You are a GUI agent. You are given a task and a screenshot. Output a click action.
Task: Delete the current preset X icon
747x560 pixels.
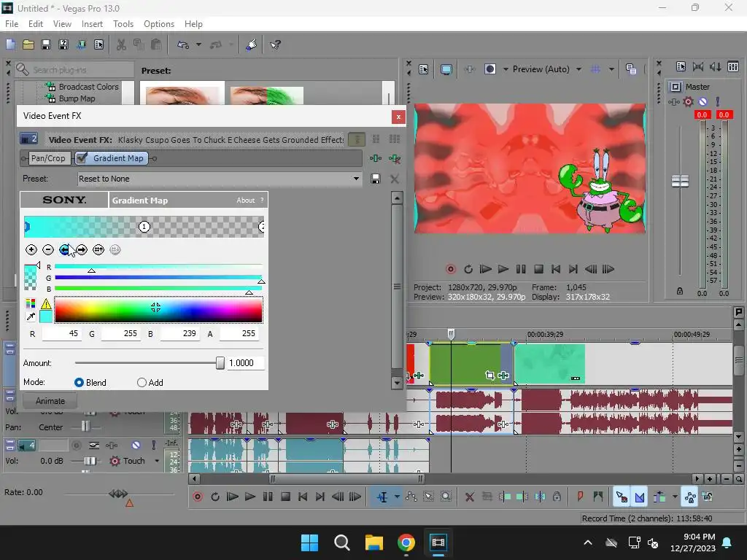(x=395, y=179)
